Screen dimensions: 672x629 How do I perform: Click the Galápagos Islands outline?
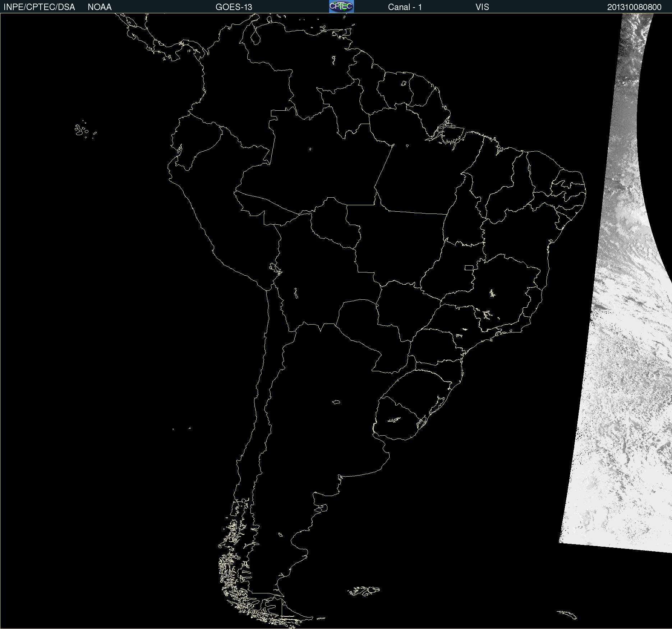[85, 130]
